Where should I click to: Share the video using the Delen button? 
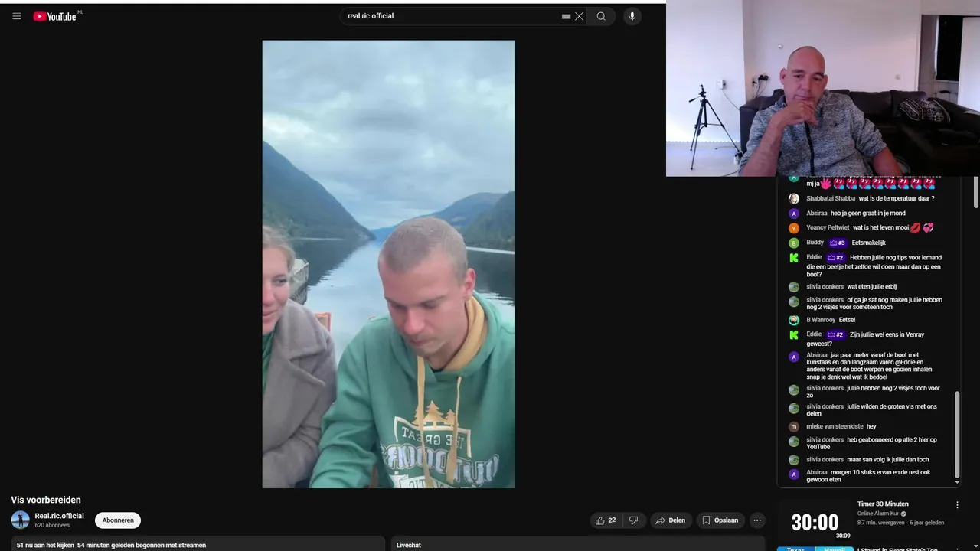670,520
